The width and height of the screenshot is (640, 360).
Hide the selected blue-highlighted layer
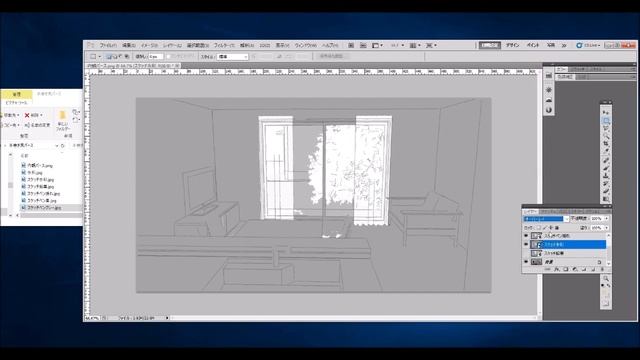pos(526,244)
